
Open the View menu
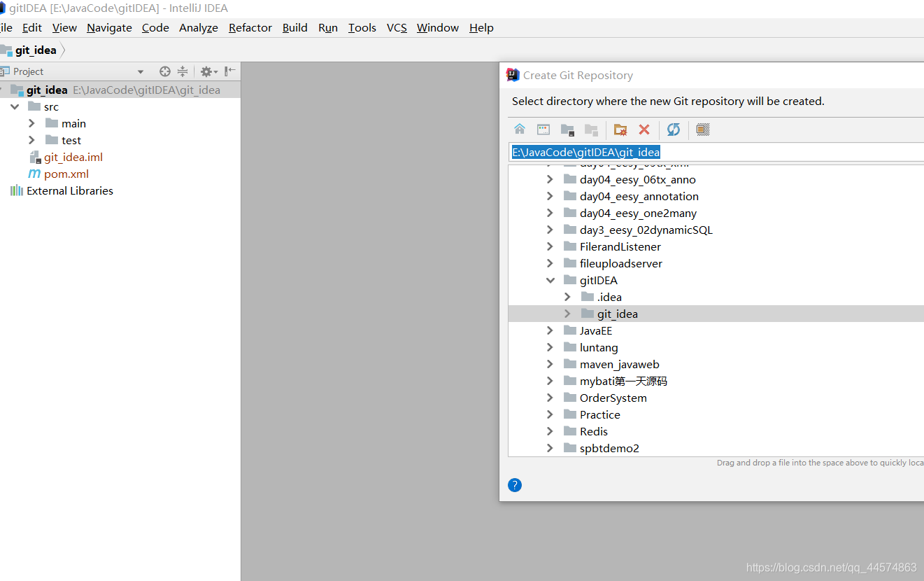[x=64, y=27]
